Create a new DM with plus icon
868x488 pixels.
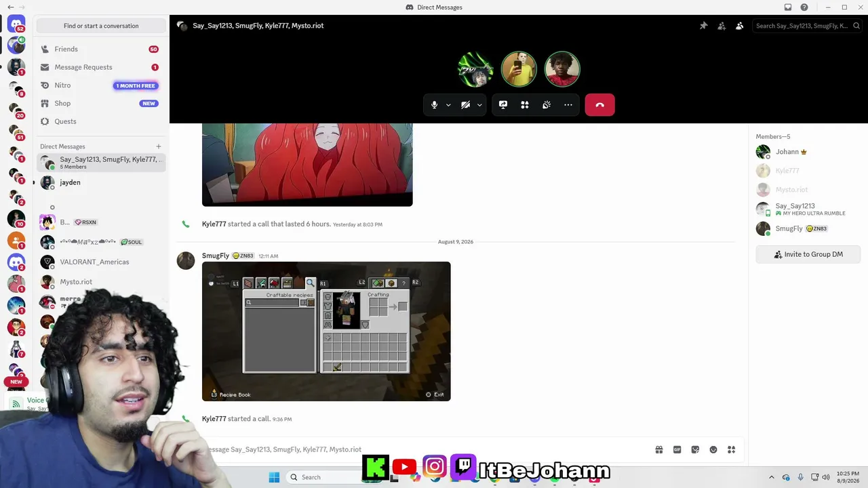click(x=159, y=146)
